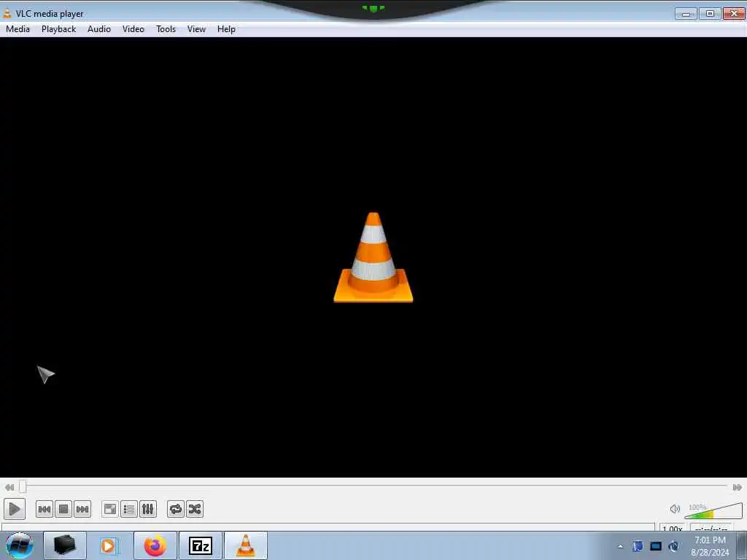Open black folder app in taskbar
Image resolution: width=747 pixels, height=560 pixels.
tap(65, 545)
